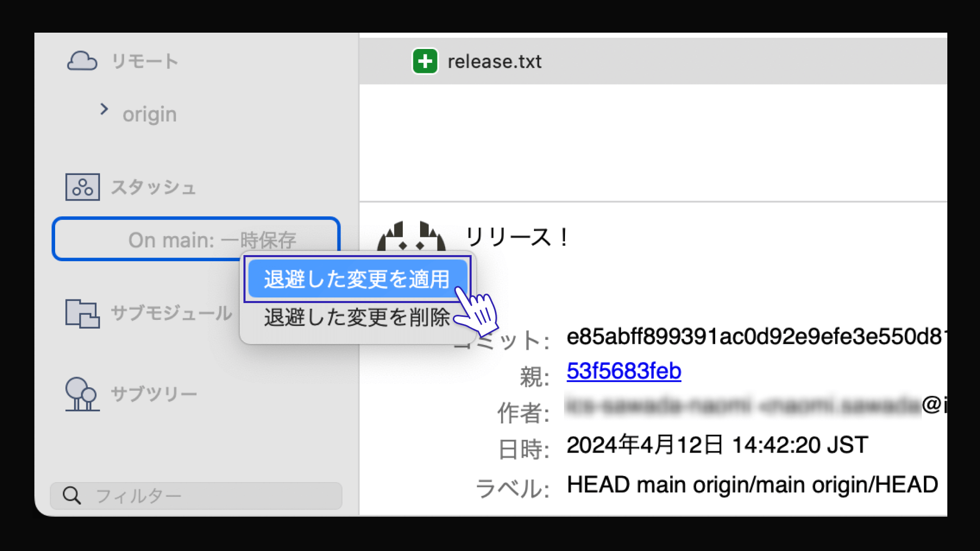
Task: Choose 退避した変更を削除 from context menu
Action: [357, 317]
